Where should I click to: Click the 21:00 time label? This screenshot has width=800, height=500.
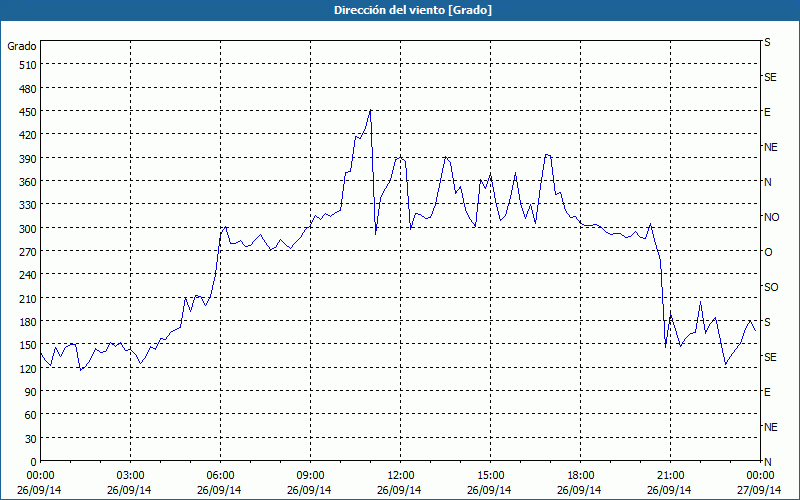click(x=670, y=476)
